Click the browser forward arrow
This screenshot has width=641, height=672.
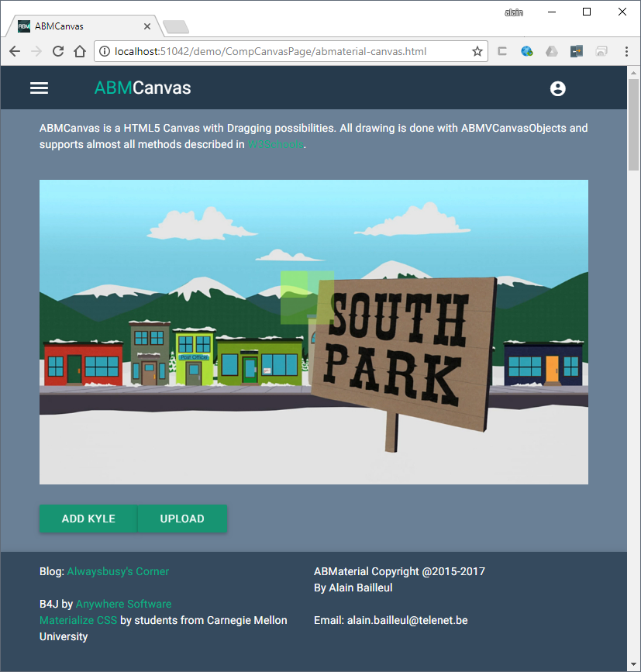(x=36, y=51)
